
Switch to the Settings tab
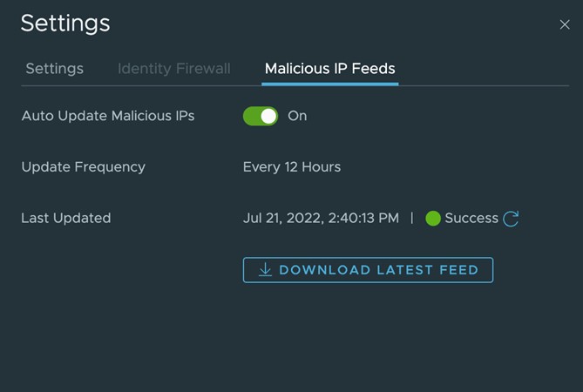tap(54, 68)
